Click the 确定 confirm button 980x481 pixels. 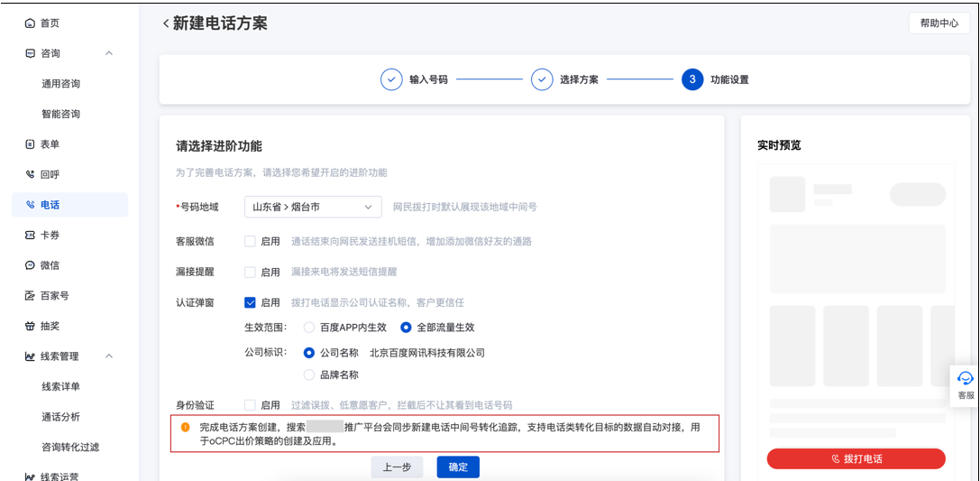[458, 467]
